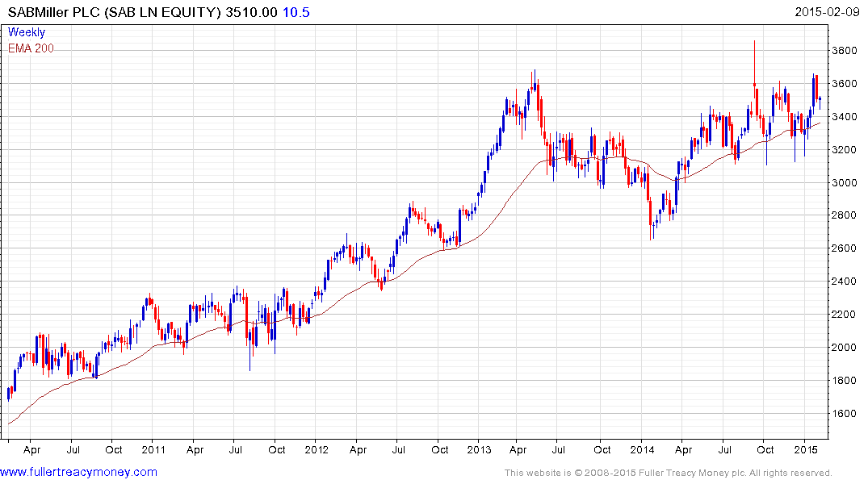Image resolution: width=868 pixels, height=484 pixels.
Task: Click the 2800 price axis label
Action: click(845, 215)
